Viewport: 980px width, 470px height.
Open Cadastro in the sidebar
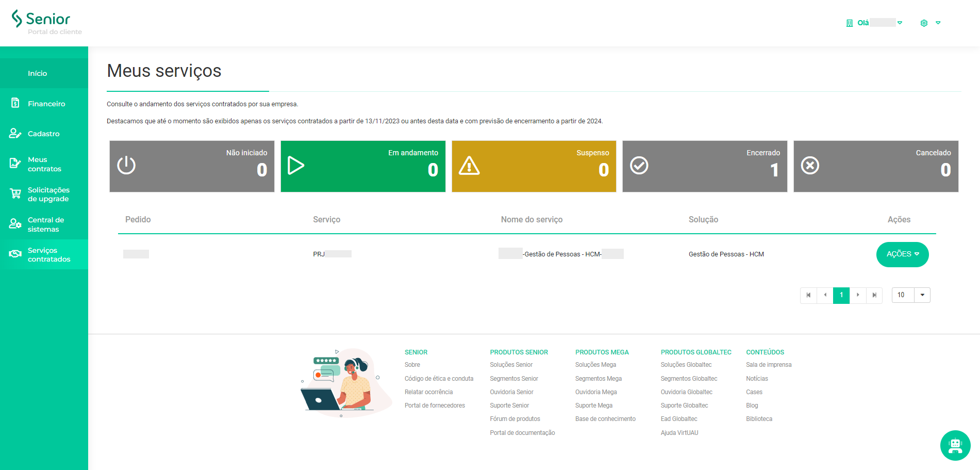[x=44, y=134]
